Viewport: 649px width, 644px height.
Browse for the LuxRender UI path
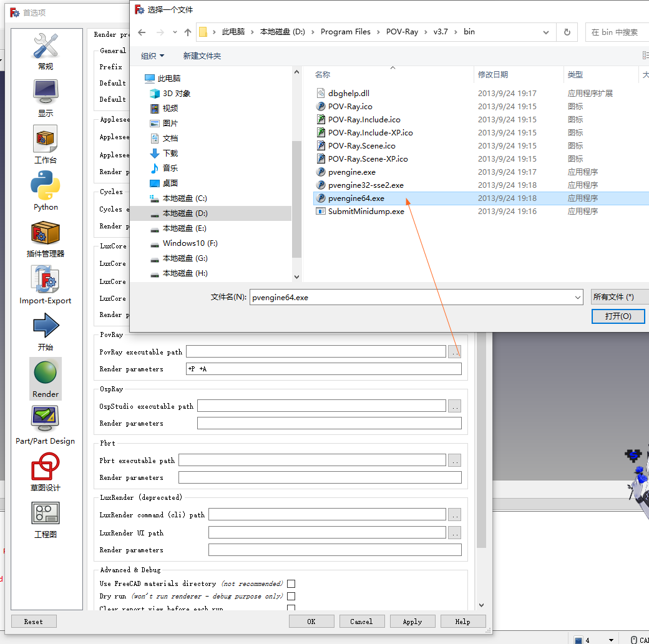[454, 533]
